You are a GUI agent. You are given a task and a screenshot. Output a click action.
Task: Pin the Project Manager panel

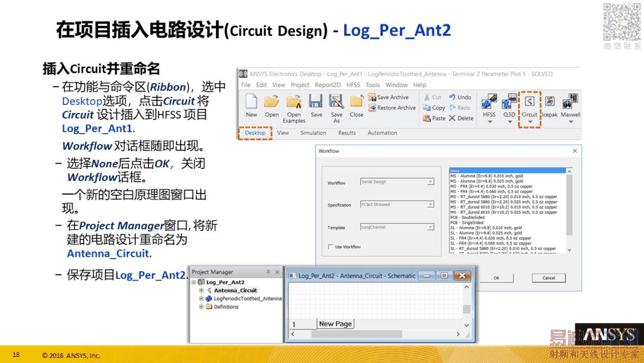click(268, 272)
